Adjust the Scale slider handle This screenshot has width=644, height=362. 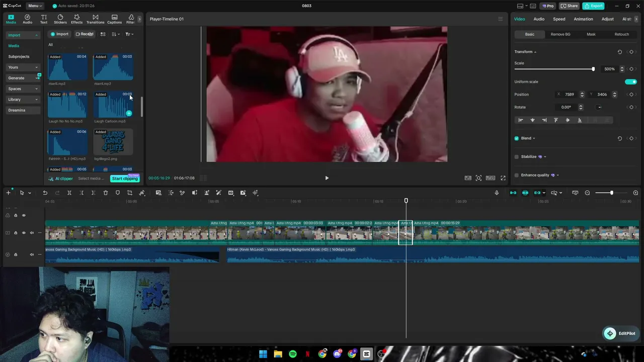593,69
